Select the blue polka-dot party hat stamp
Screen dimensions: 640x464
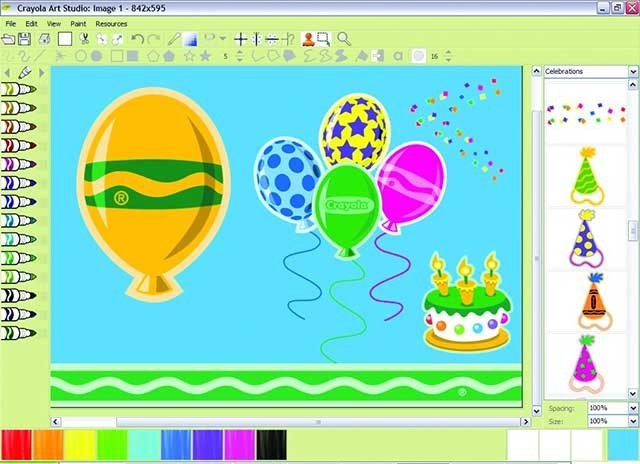586,238
